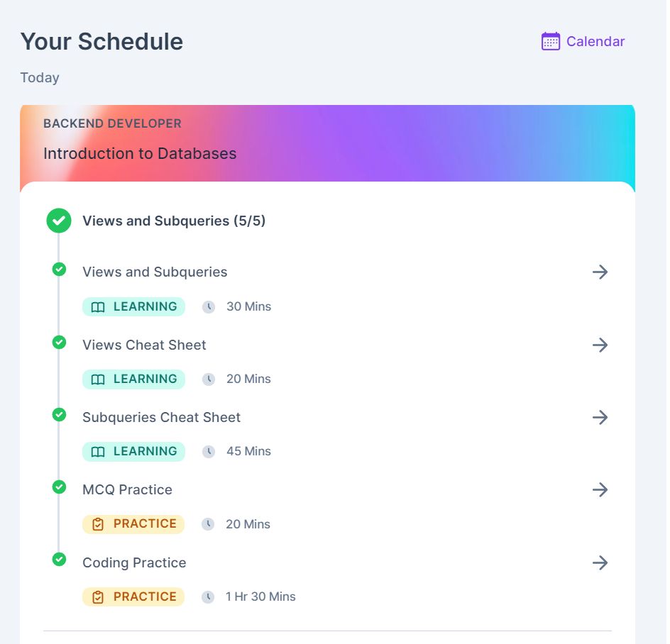Open Views and Subqueries lesson arrow
Viewport: 670px width, 644px height.
coord(600,272)
